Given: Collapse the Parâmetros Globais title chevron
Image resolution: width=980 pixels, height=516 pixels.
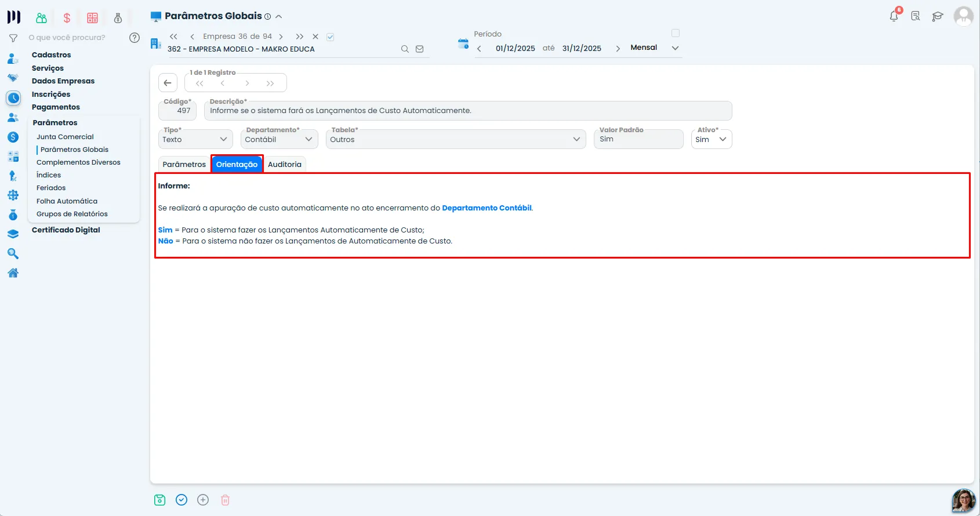Looking at the screenshot, I should (x=279, y=16).
